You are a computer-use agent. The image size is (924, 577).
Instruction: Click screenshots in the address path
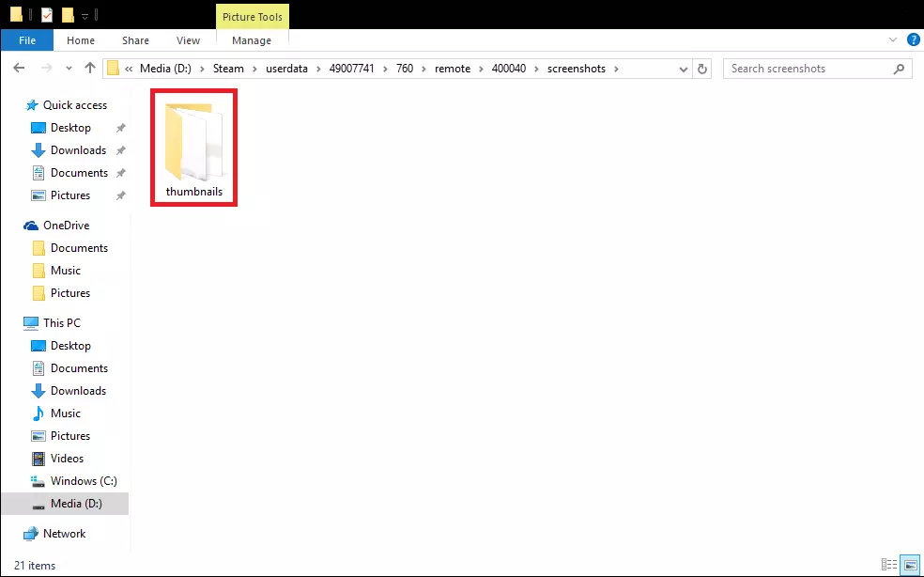577,69
